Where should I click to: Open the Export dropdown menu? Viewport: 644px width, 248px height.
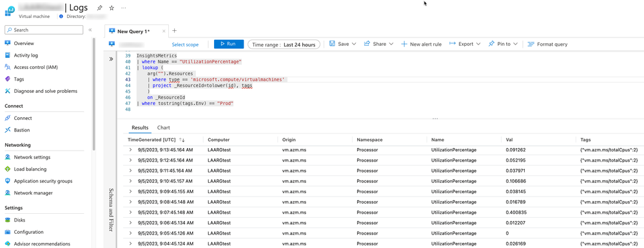tap(465, 44)
